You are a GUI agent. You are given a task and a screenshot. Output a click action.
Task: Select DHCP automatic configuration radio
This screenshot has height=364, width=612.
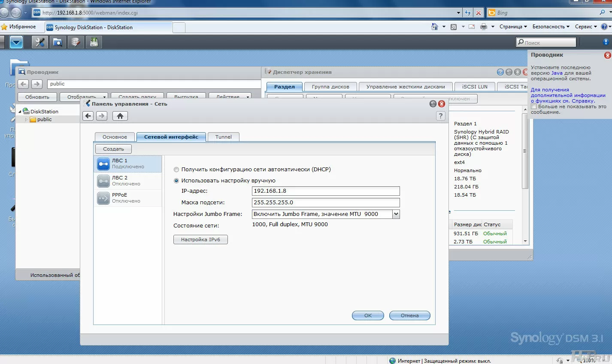176,170
